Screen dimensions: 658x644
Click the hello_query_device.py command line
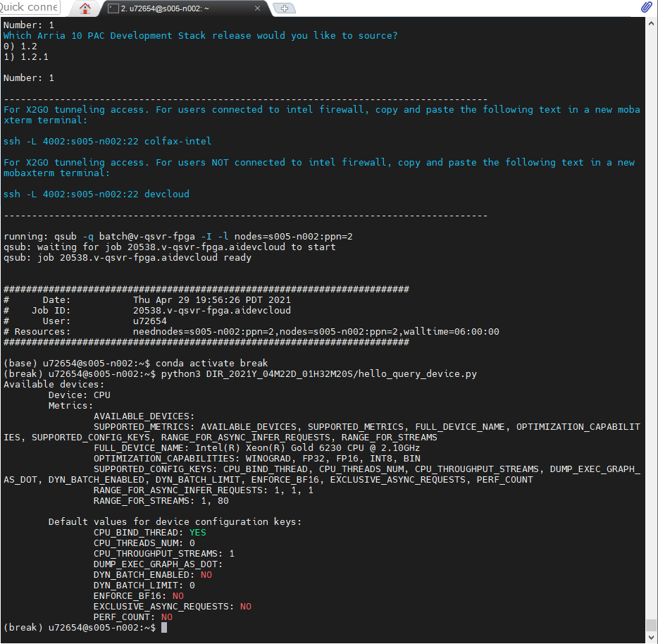(240, 374)
